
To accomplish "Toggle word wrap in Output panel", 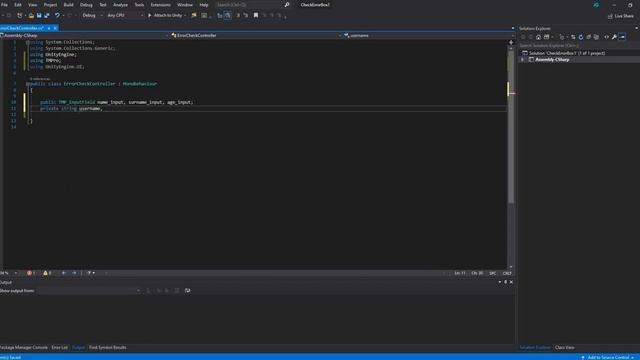I will click(x=187, y=291).
